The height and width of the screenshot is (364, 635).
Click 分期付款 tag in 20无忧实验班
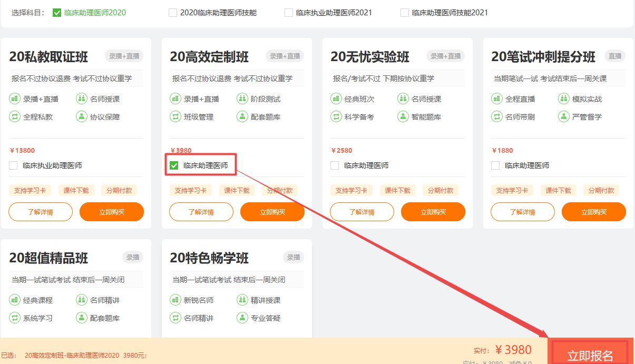coord(441,190)
